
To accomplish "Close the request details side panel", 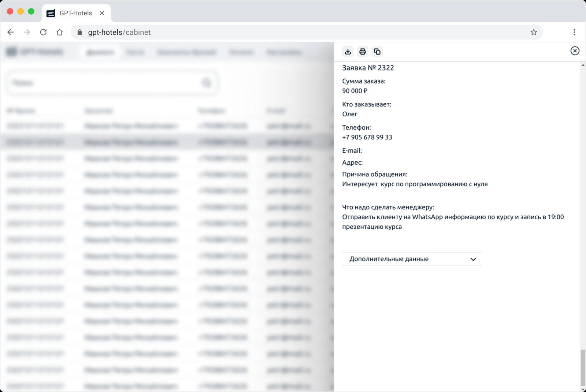I will (x=575, y=51).
